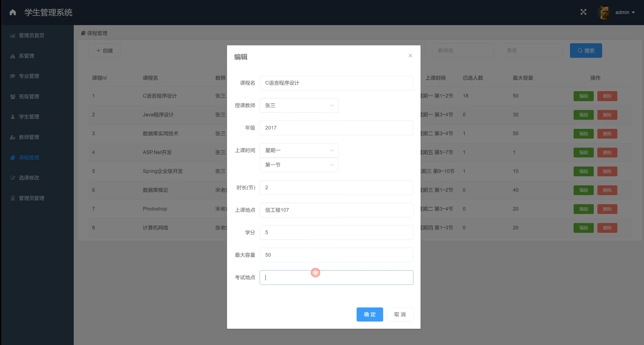Open the weekday dropdown showing 星期一
Viewport: 644px width, 345px height.
(299, 150)
